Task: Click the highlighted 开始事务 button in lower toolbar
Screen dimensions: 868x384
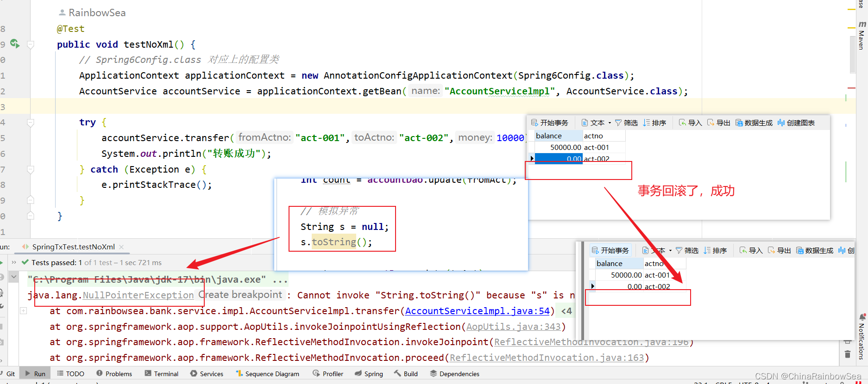Action: pyautogui.click(x=610, y=250)
